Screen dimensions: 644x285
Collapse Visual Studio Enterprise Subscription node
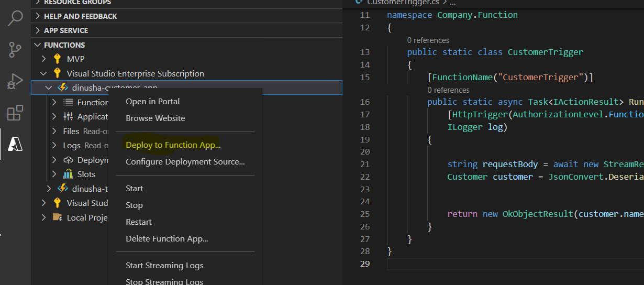44,73
